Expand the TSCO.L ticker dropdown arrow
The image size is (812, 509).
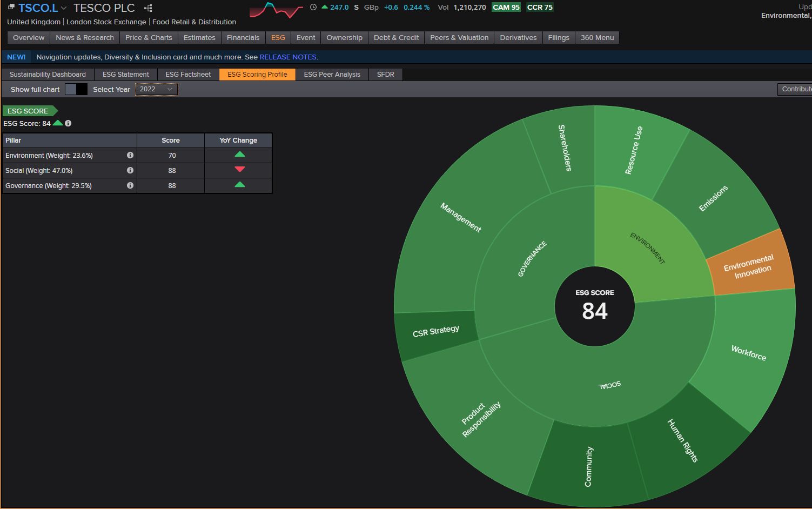[64, 8]
